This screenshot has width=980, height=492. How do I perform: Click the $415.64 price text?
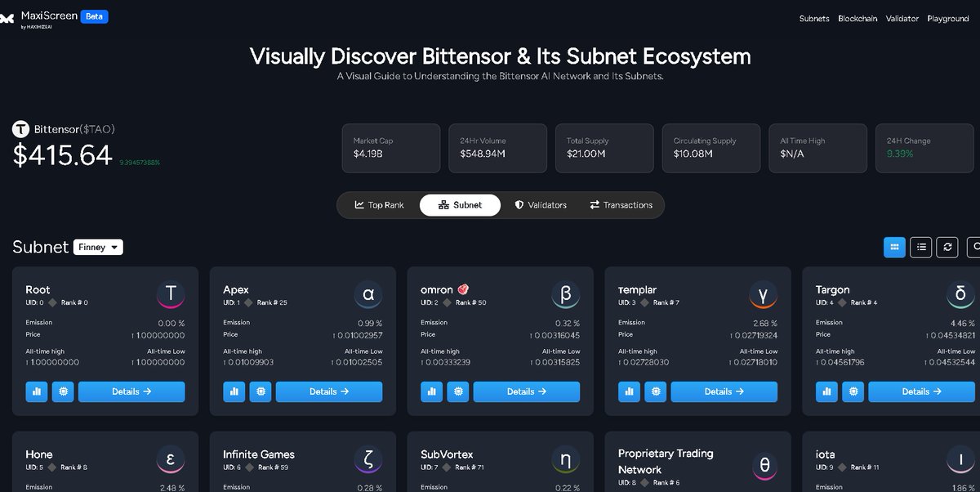coord(62,155)
